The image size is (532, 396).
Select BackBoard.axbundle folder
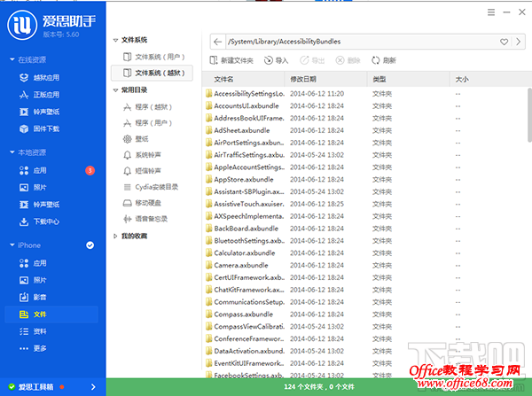point(246,229)
